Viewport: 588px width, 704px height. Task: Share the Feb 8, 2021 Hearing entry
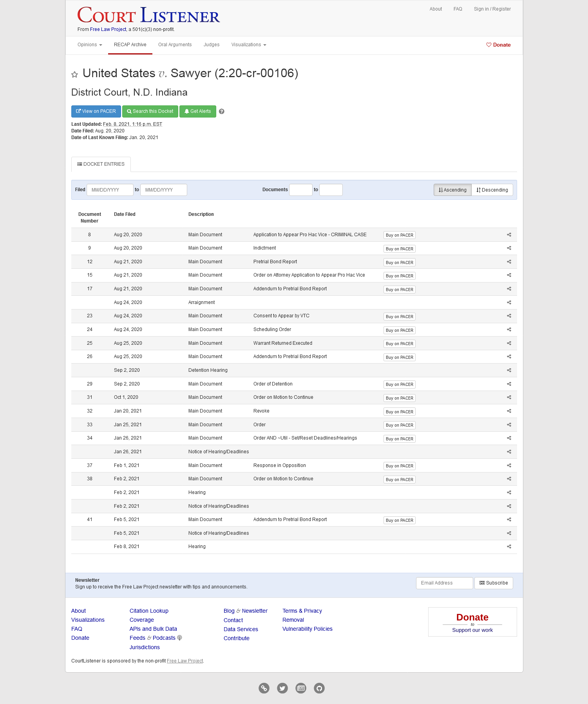[509, 547]
